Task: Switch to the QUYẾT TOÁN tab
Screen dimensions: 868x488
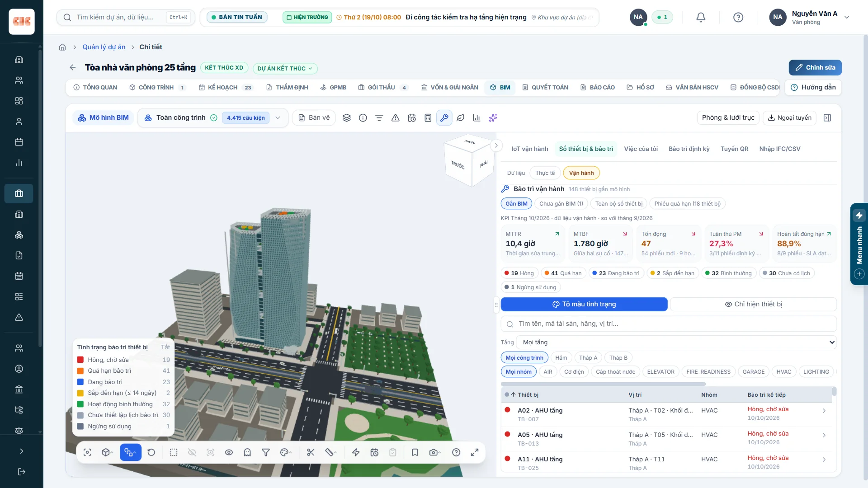Action: coord(545,87)
